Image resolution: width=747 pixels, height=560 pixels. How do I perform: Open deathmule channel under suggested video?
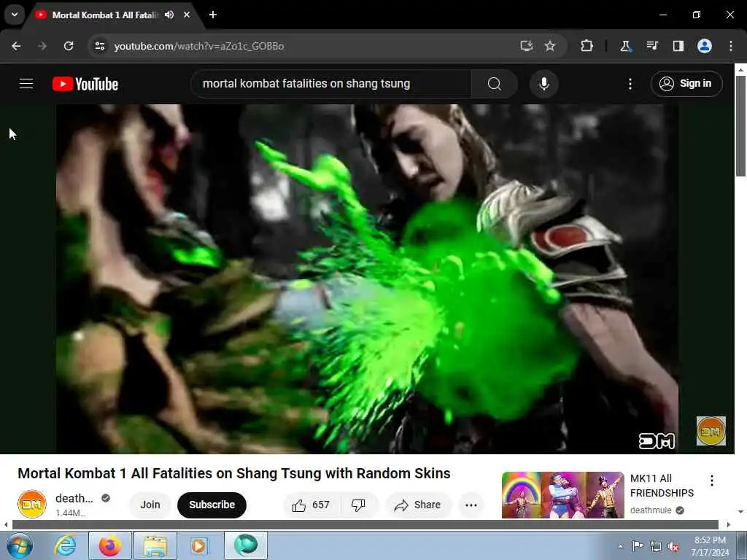pos(651,510)
